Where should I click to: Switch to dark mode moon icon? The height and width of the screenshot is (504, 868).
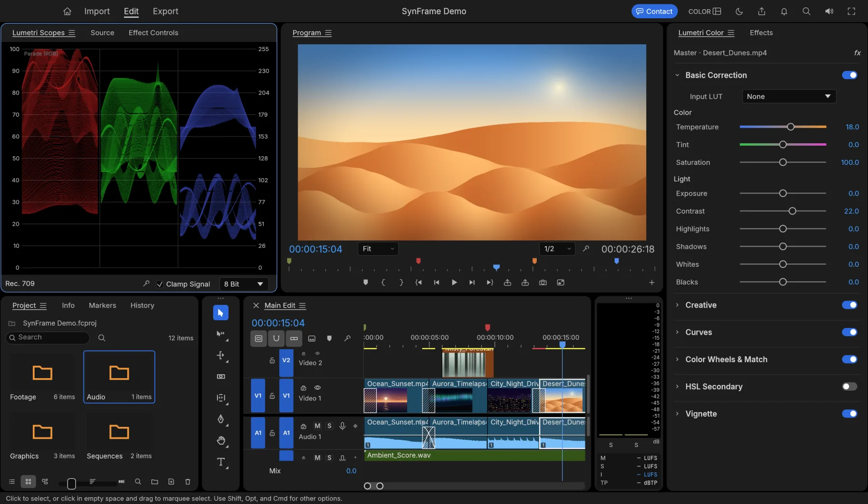[739, 11]
